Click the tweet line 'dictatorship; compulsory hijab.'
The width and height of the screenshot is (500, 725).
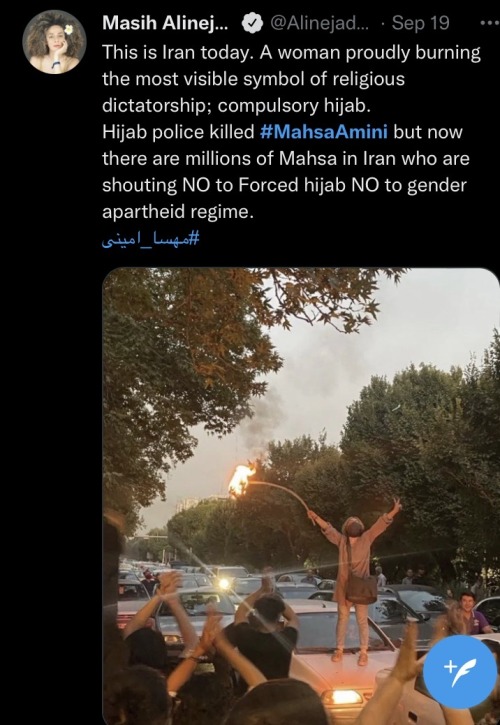tap(236, 106)
